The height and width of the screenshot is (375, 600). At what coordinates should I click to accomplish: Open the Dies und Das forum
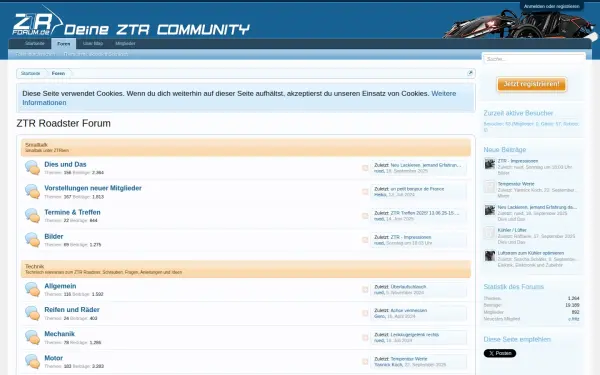click(x=65, y=164)
